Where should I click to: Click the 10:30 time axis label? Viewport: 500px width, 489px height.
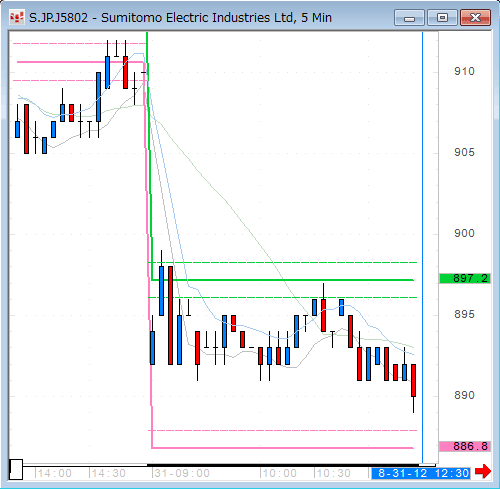point(333,473)
